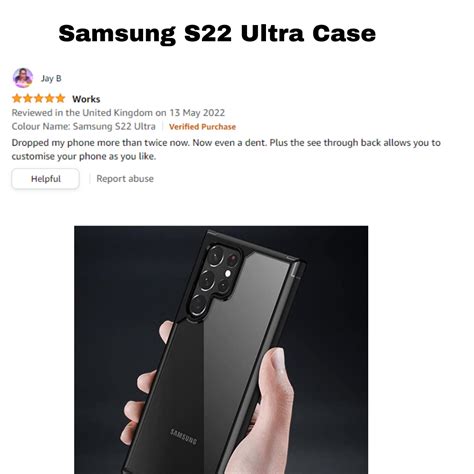Click the reviewer name Jay B

(51, 78)
